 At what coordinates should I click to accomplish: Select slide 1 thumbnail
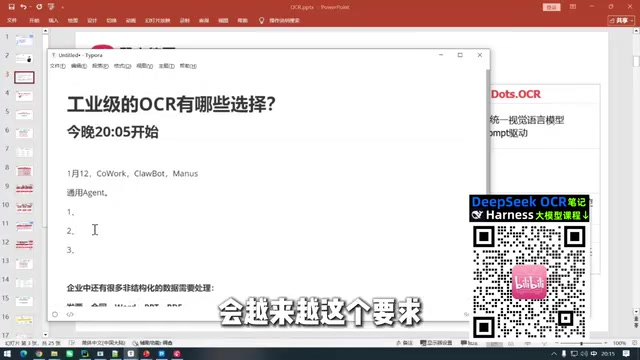click(24, 40)
